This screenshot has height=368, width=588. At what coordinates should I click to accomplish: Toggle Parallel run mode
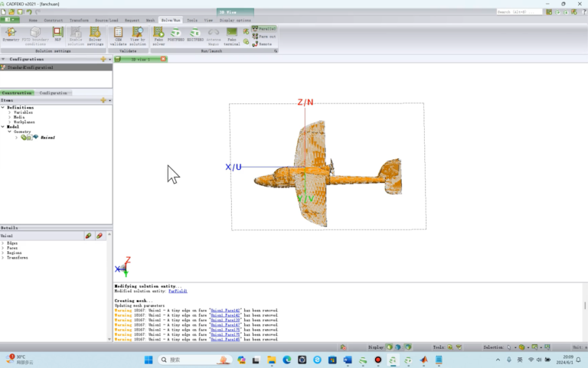coord(264,29)
